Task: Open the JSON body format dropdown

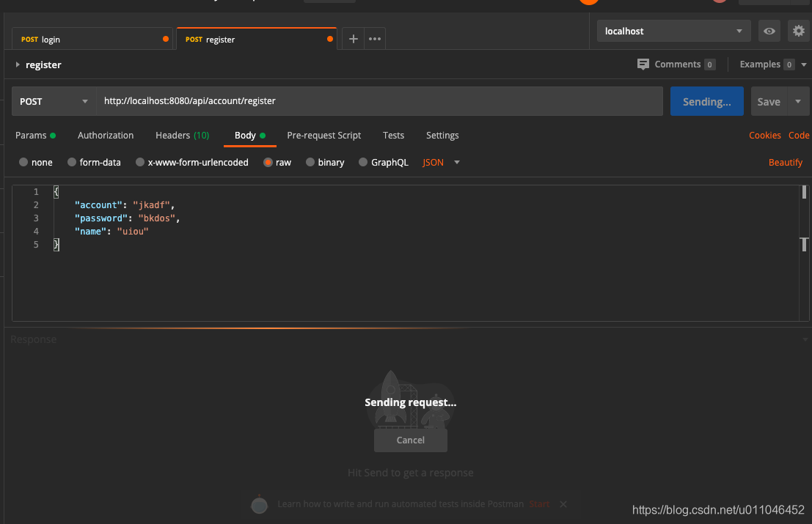Action: 440,162
